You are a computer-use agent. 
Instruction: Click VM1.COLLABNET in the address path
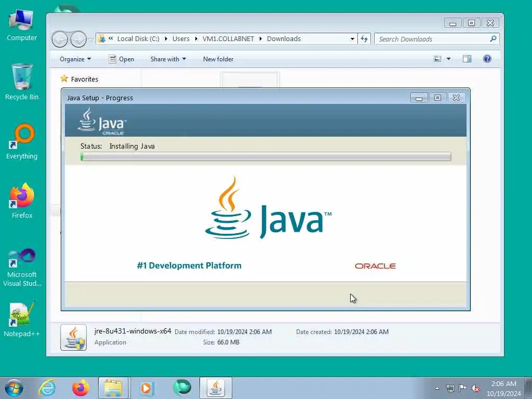click(228, 38)
